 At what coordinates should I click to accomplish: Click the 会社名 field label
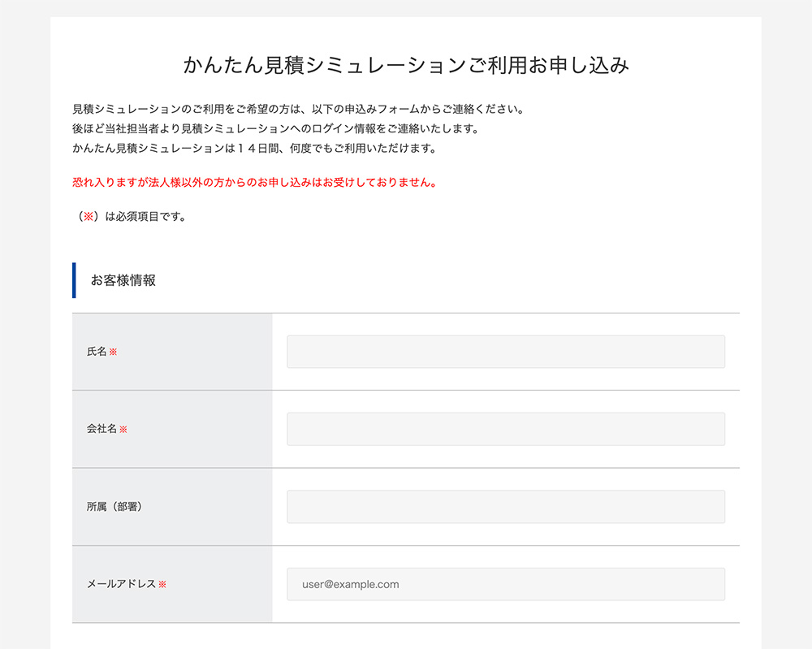point(103,430)
